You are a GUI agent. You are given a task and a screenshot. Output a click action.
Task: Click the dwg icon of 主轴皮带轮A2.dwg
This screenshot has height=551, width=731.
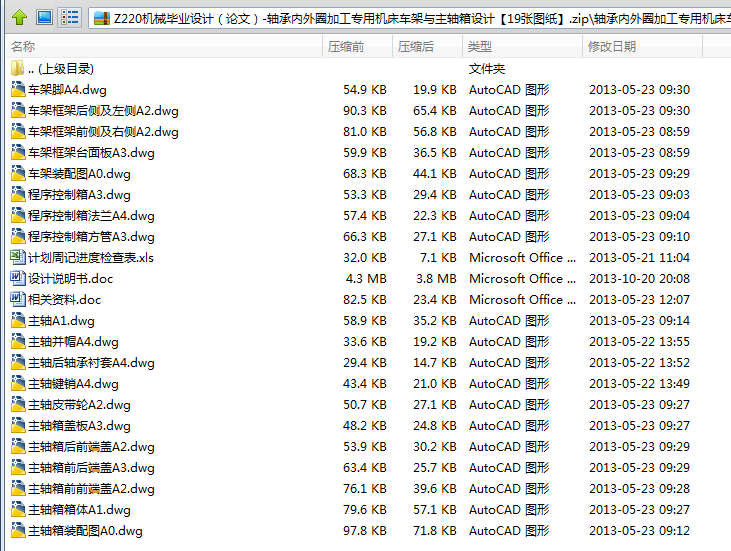click(x=18, y=404)
